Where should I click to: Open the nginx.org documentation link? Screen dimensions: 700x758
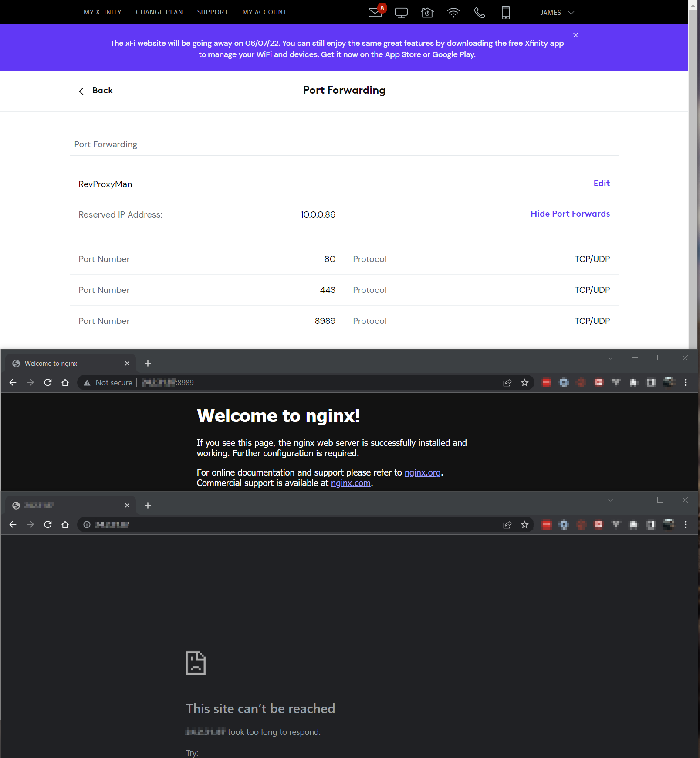point(422,472)
